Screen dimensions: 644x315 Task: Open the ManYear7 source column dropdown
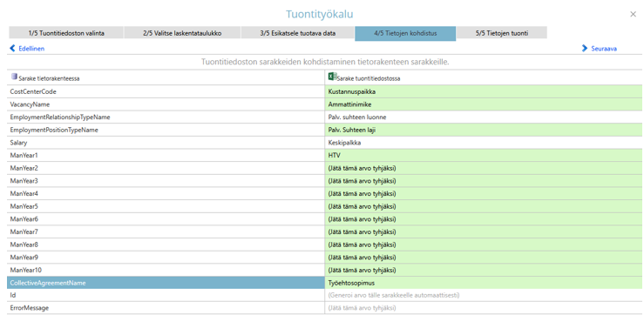click(483, 231)
